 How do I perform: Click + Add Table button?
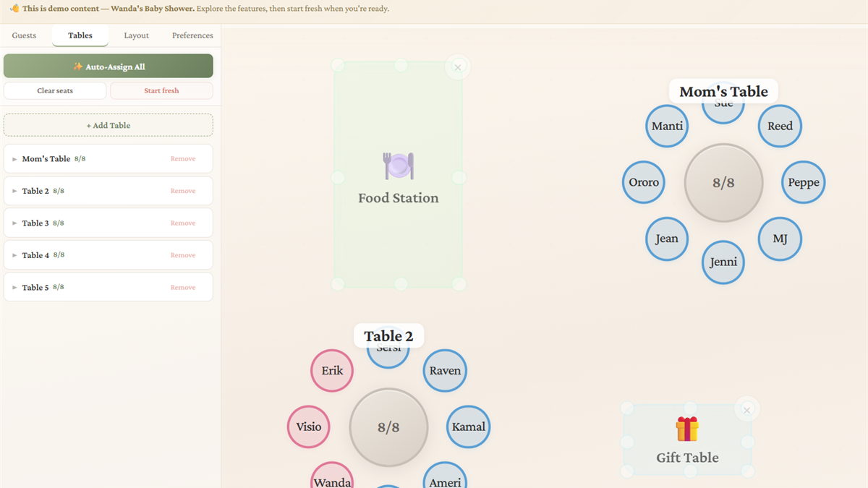point(109,125)
